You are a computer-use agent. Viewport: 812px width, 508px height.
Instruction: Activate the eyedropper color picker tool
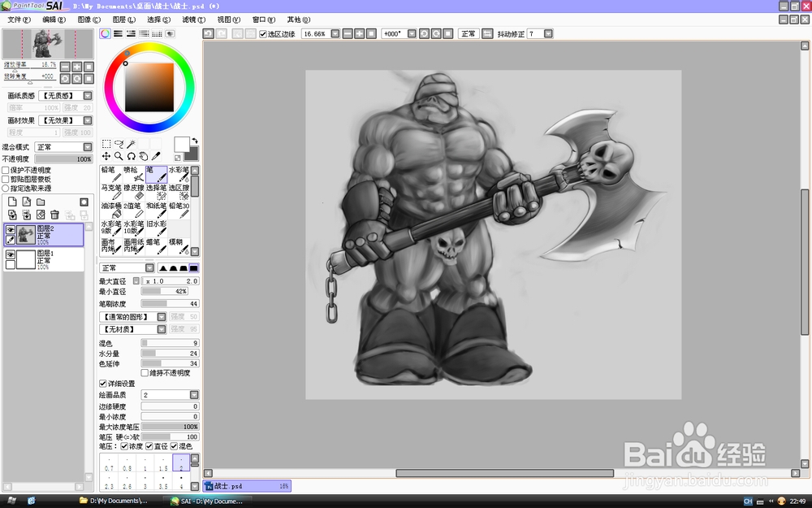(x=156, y=156)
